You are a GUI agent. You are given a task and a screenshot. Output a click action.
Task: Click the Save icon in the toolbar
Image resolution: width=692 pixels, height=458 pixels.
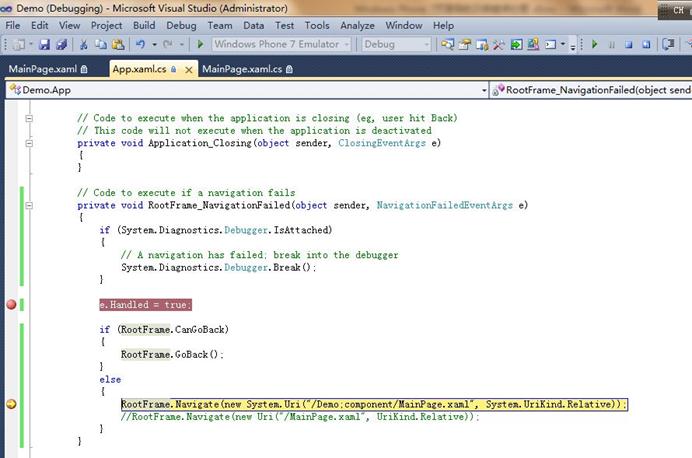(x=45, y=44)
